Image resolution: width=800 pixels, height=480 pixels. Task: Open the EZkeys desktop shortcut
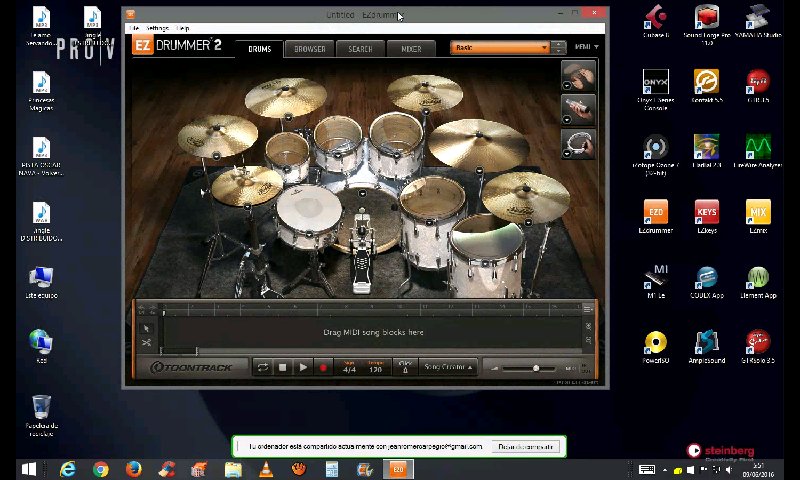[x=707, y=217]
